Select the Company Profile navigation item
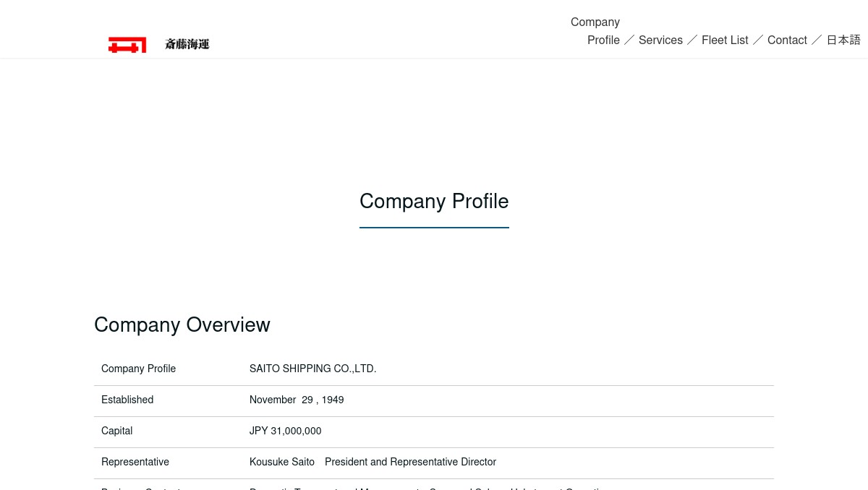 point(603,31)
